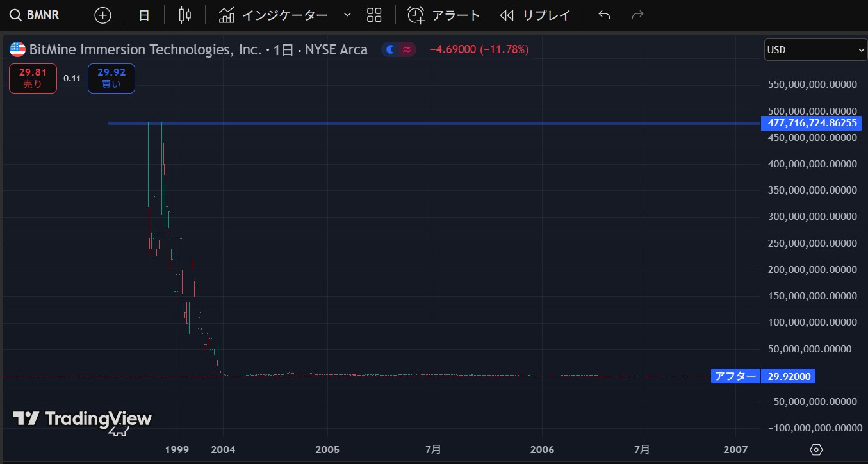Open the インジケーター indicators dialog
This screenshot has height=464, width=868.
coord(273,15)
